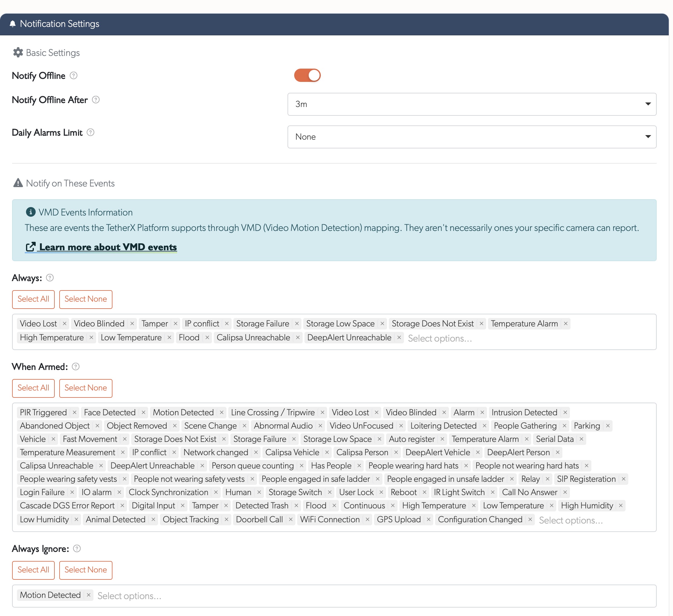Click Select All under Always Ignore
The height and width of the screenshot is (616, 673).
[33, 570]
